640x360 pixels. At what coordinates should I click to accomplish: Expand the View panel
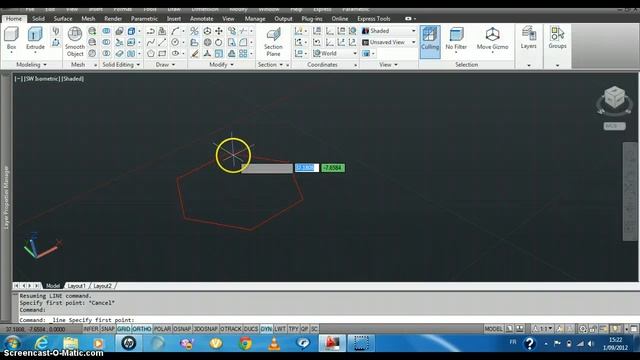pyautogui.click(x=388, y=65)
